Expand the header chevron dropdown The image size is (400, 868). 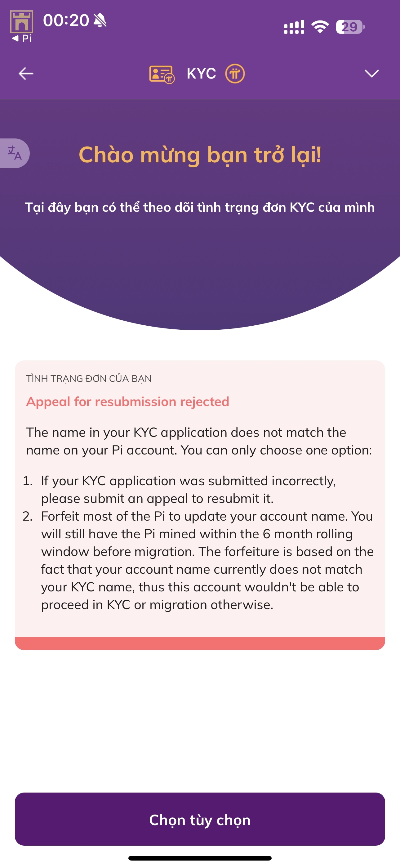click(372, 74)
